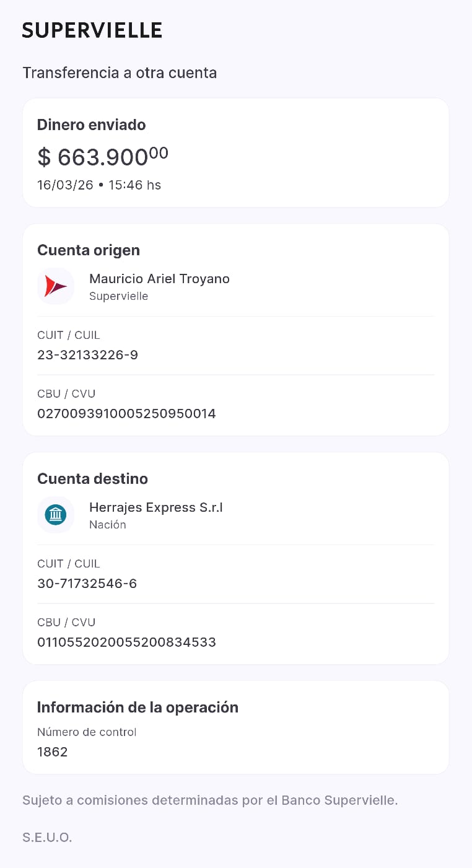The height and width of the screenshot is (868, 472).
Task: Click the Cuenta destino heading
Action: click(x=92, y=479)
